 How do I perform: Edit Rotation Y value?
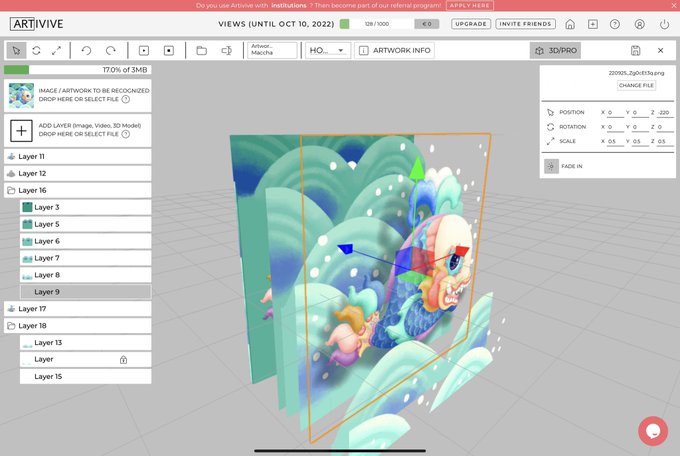[640, 127]
